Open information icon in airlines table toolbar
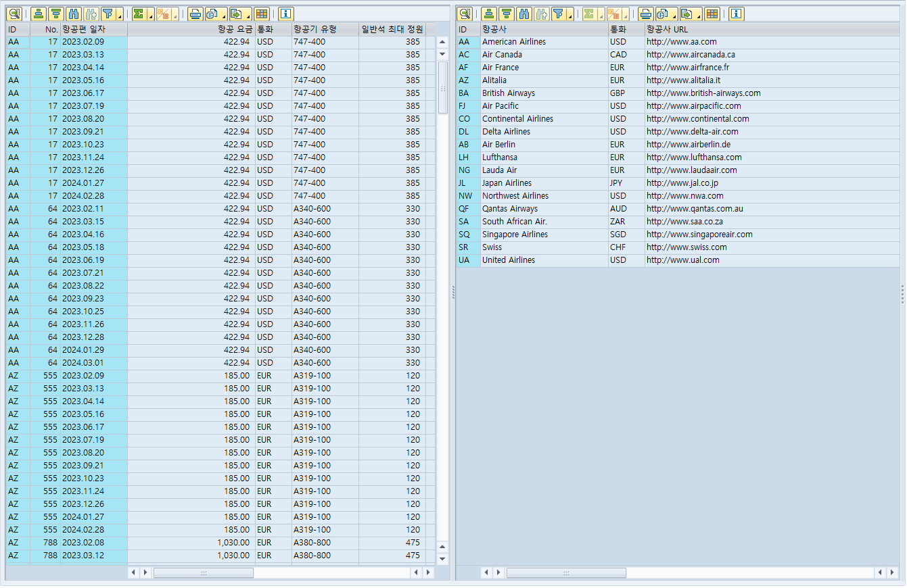 [737, 14]
